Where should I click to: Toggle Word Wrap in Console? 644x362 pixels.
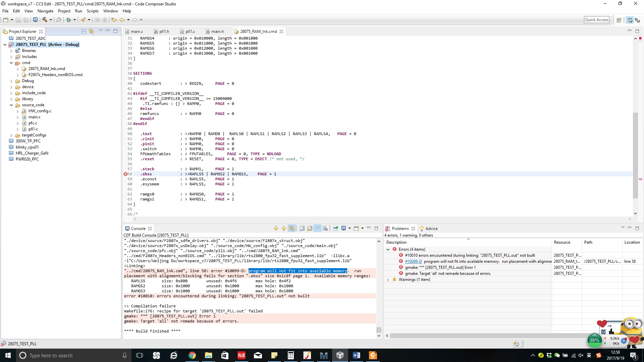coord(317,229)
